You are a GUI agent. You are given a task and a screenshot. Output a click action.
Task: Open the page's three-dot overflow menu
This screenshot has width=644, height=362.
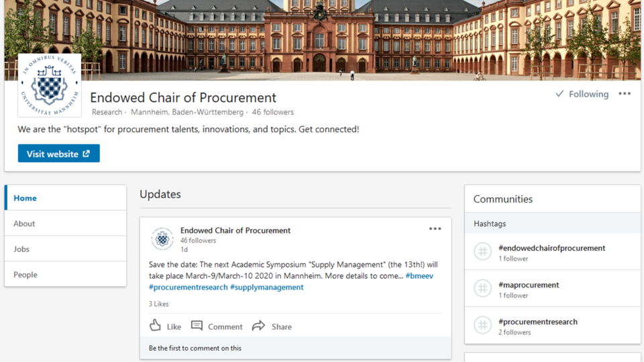click(625, 94)
